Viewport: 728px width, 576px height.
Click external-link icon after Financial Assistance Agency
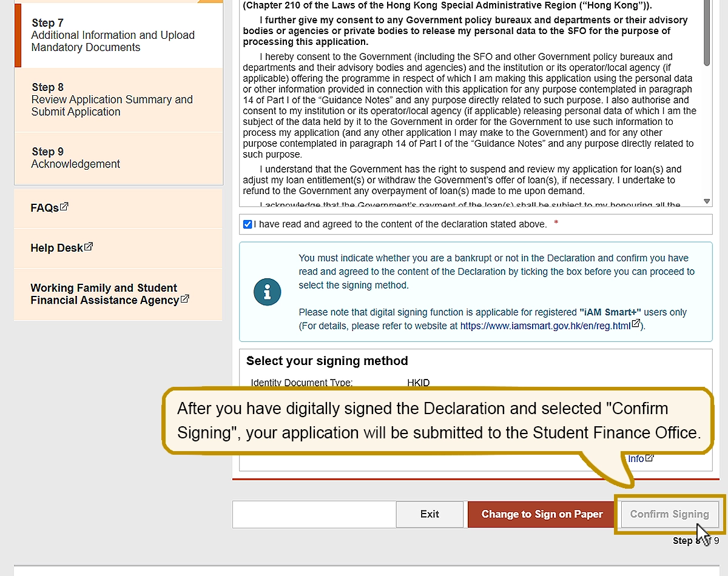tap(185, 299)
